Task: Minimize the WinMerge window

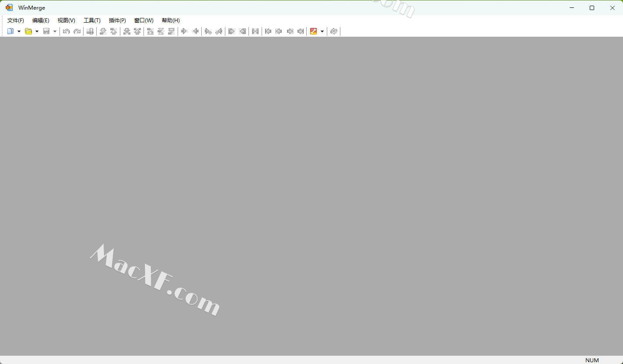Action: [x=572, y=8]
